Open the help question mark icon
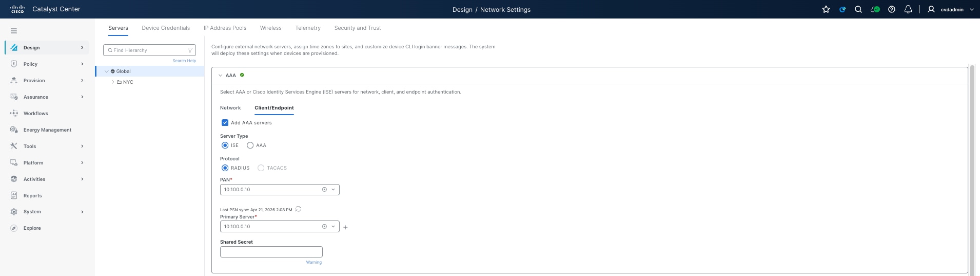The width and height of the screenshot is (980, 276). 892,9
